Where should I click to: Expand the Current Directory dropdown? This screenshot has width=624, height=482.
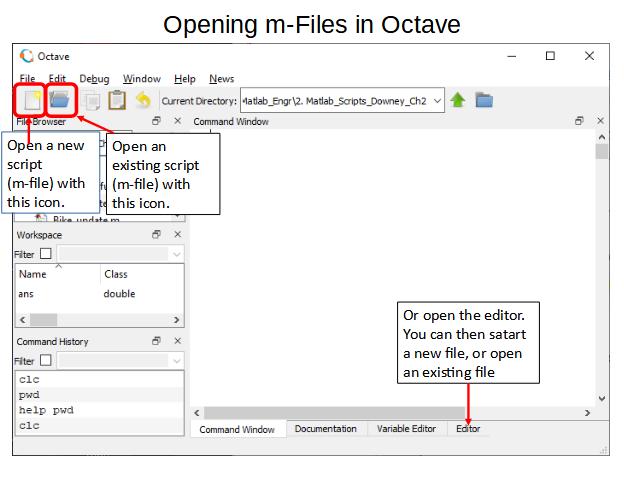click(x=438, y=101)
